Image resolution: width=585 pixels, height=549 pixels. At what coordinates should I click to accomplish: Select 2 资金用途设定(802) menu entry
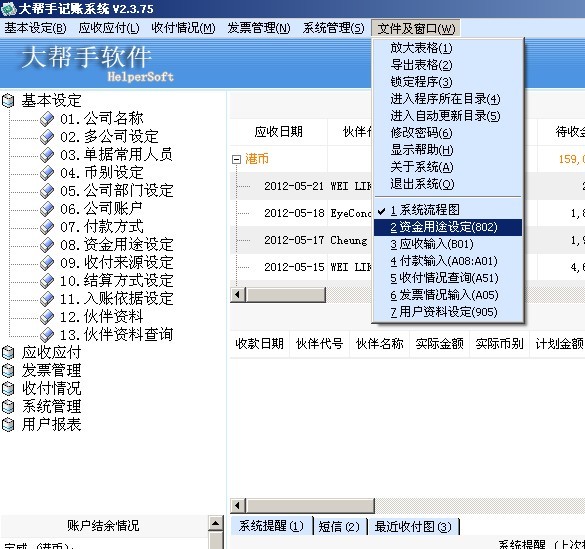point(448,227)
